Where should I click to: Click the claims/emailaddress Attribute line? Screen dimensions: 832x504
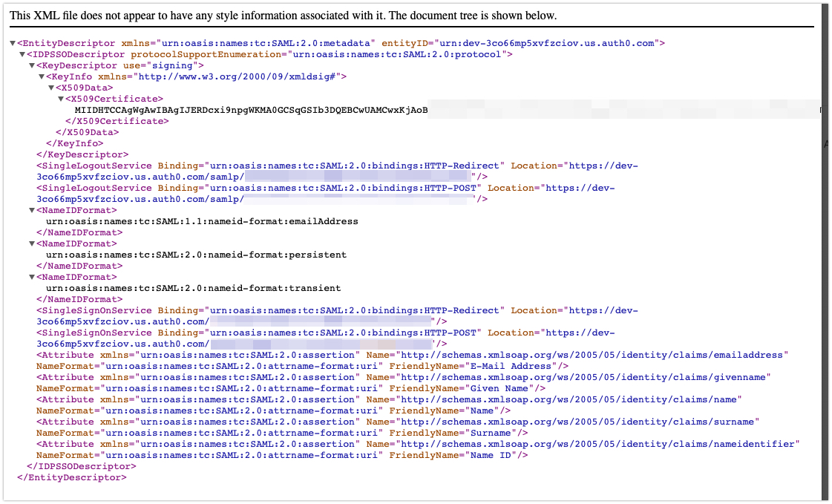tap(413, 356)
